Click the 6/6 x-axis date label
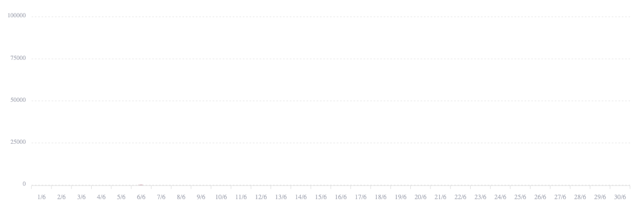 click(x=141, y=197)
